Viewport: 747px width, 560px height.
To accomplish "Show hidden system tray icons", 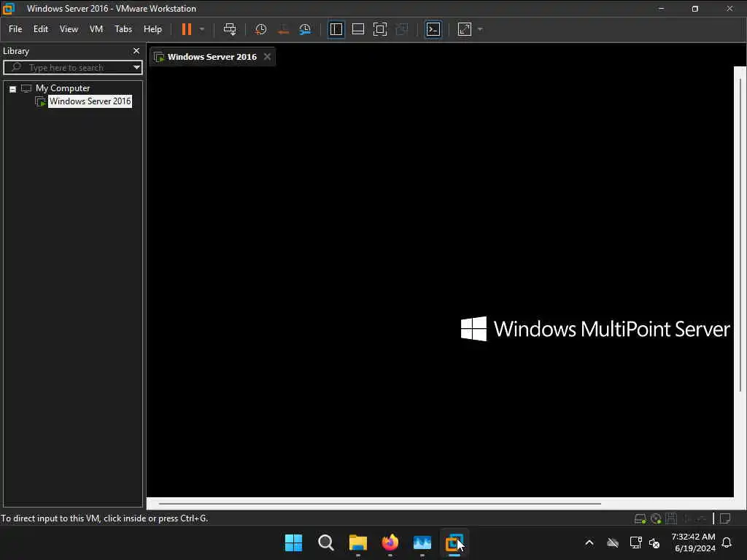I will click(589, 542).
